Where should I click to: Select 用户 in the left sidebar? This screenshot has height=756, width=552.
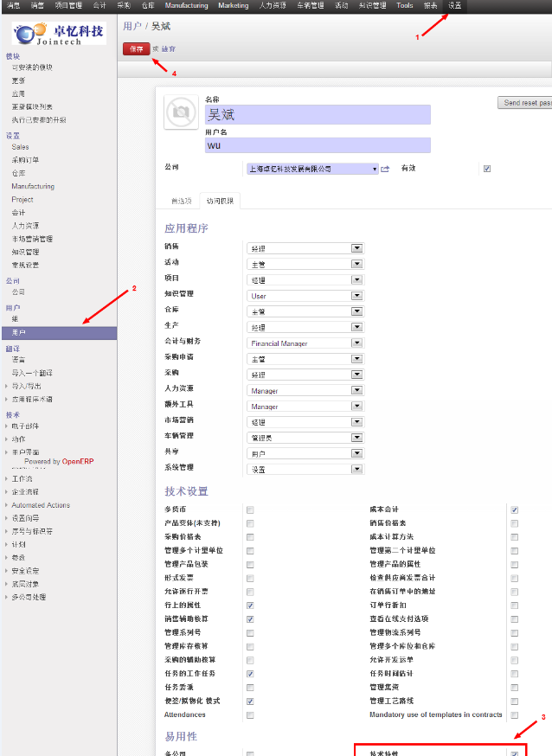pyautogui.click(x=19, y=333)
